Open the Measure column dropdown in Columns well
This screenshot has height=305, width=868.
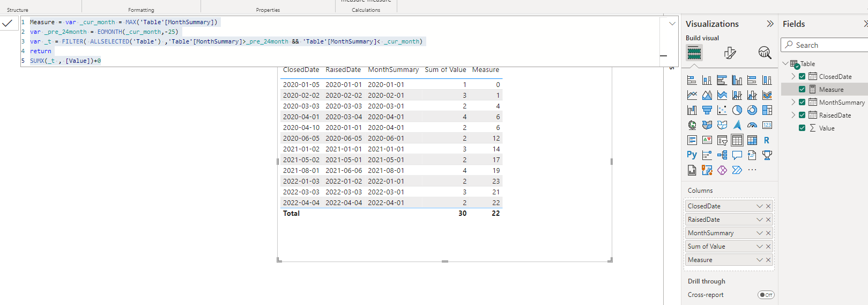(x=760, y=260)
